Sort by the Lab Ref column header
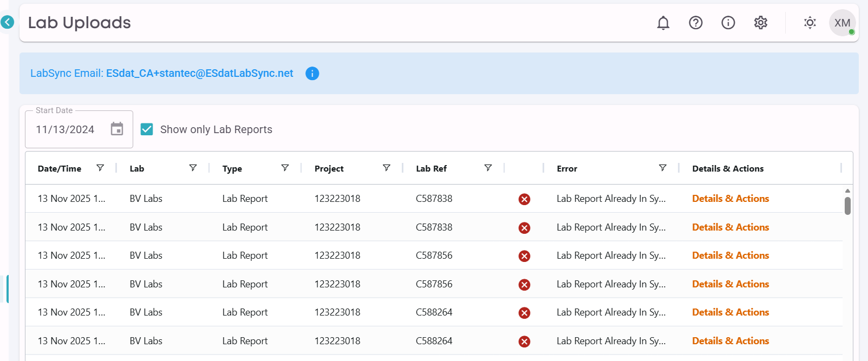The height and width of the screenshot is (361, 868). click(431, 169)
